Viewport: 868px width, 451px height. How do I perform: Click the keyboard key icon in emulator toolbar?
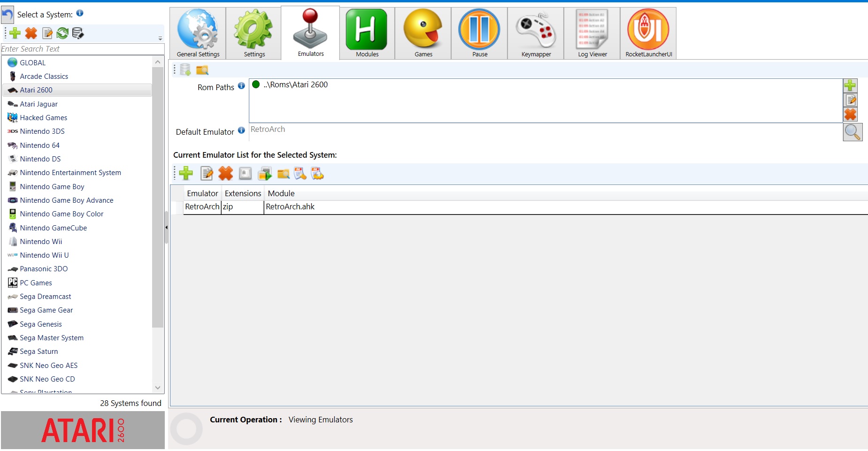pos(245,174)
